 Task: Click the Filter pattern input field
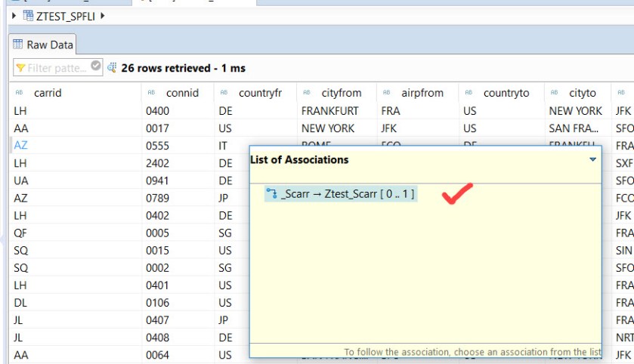point(57,67)
